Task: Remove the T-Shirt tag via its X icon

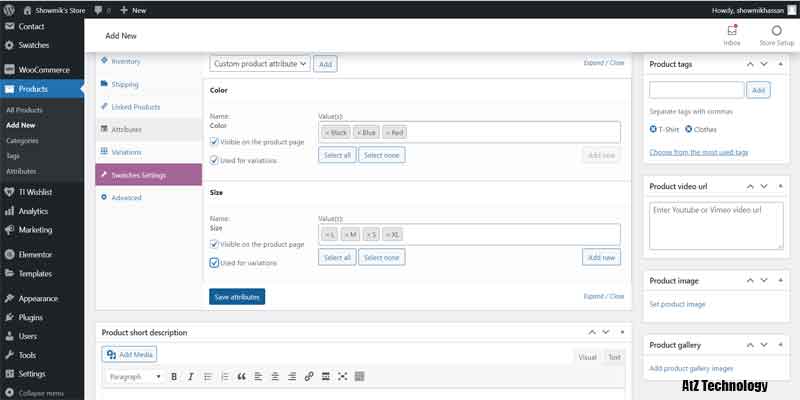Action: [x=654, y=129]
